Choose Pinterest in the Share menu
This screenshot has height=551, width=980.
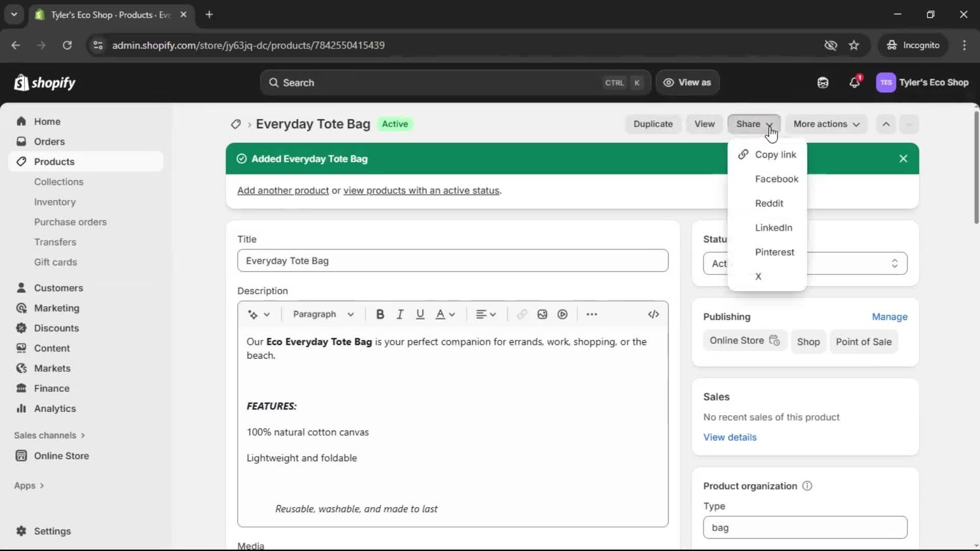point(774,252)
